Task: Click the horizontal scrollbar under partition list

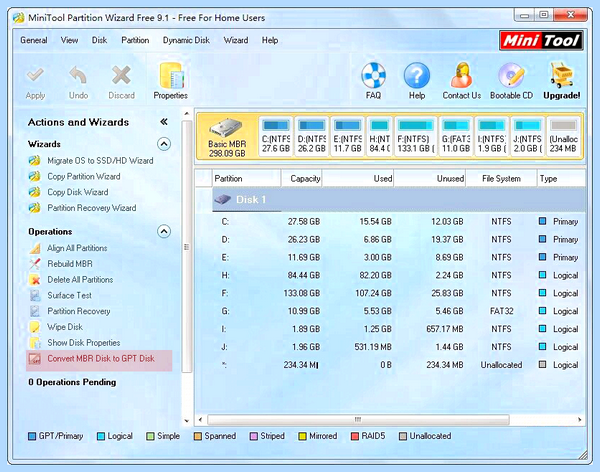Action: (358, 420)
